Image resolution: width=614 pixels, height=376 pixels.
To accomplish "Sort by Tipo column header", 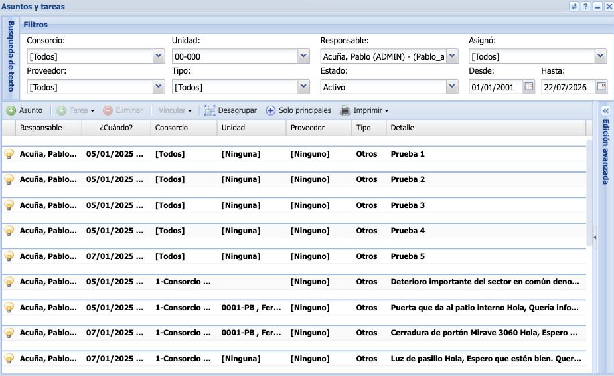I will coord(369,128).
